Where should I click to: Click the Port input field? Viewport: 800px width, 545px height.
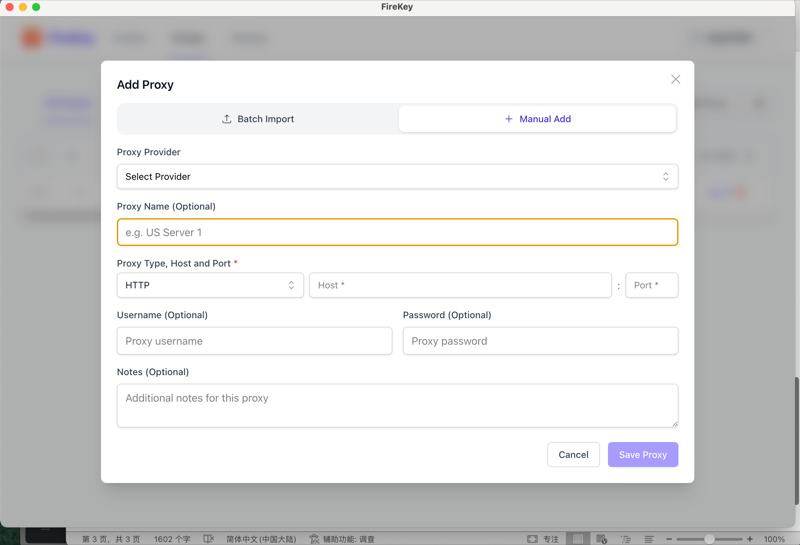tap(651, 285)
